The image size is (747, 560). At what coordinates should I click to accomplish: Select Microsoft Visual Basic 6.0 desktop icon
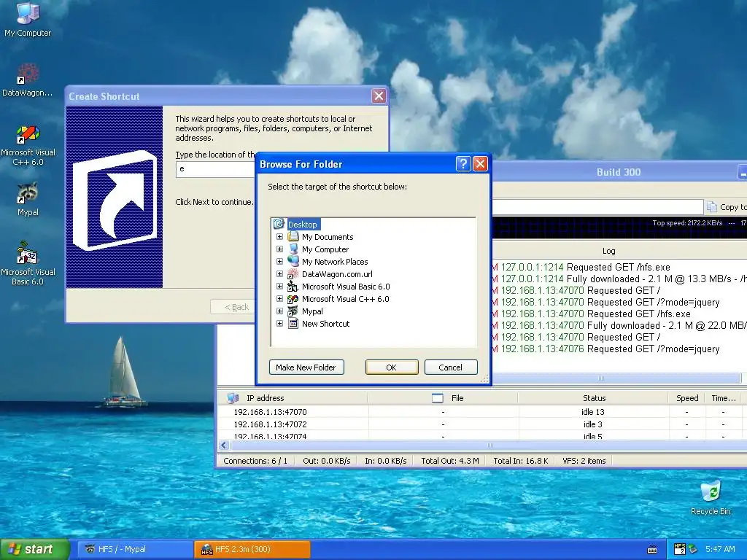(x=28, y=262)
